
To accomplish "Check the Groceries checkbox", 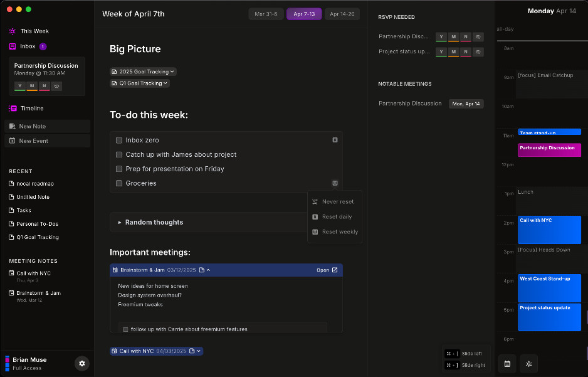I will pos(119,183).
